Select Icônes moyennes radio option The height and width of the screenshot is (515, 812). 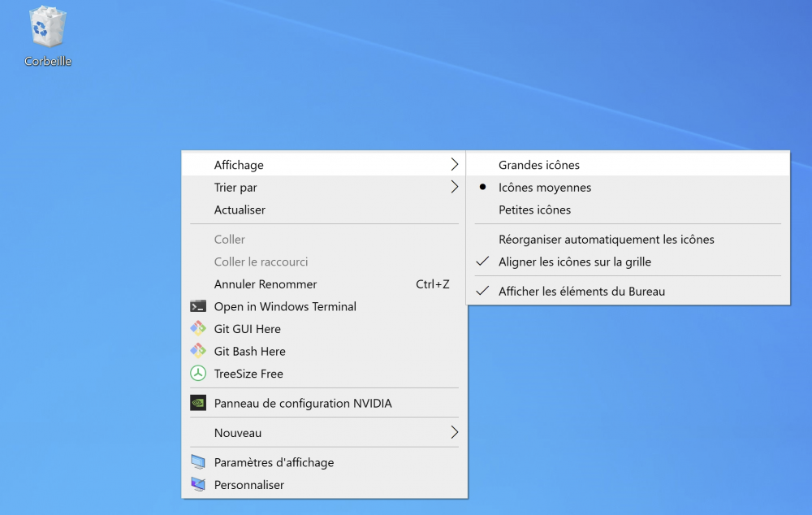pyautogui.click(x=545, y=188)
